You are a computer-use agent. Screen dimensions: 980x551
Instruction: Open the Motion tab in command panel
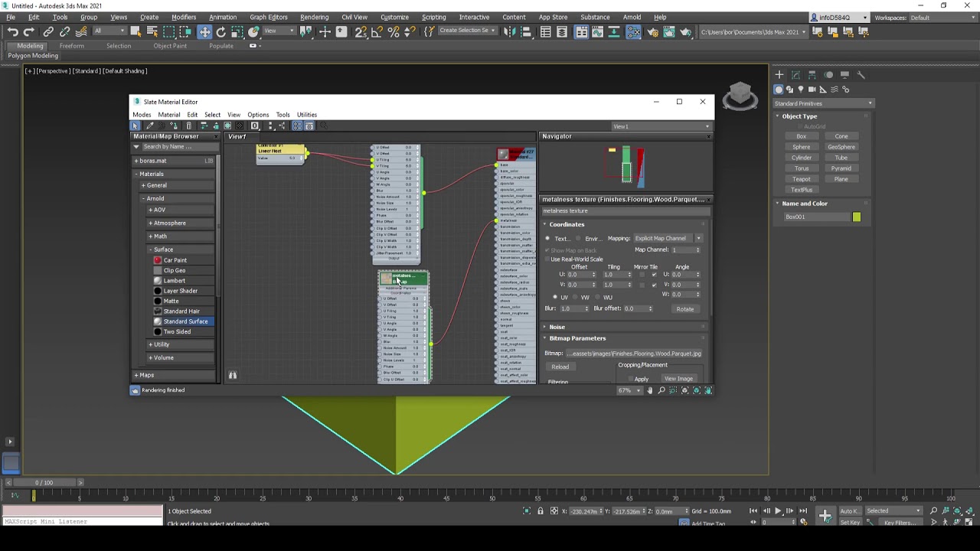[828, 75]
